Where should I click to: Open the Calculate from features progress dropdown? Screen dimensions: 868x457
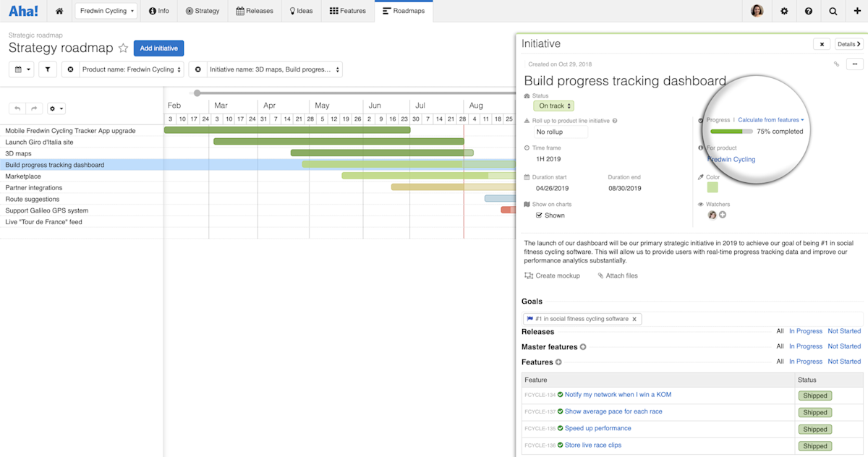coord(769,119)
